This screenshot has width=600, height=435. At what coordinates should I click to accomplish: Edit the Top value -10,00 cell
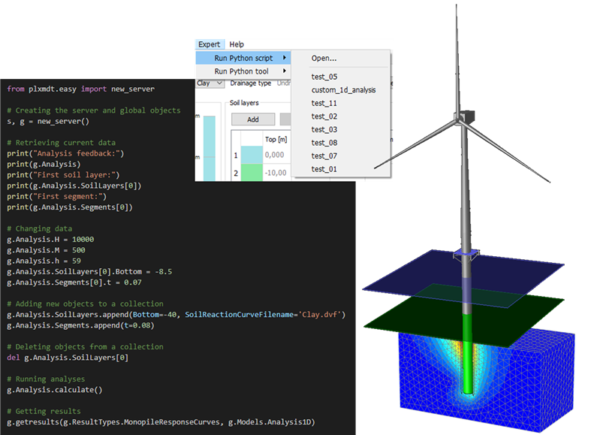tap(276, 173)
